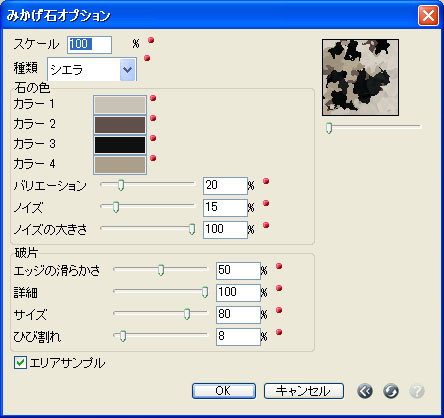
Task: Click the red dot beside バリエーション value
Action: (266, 181)
